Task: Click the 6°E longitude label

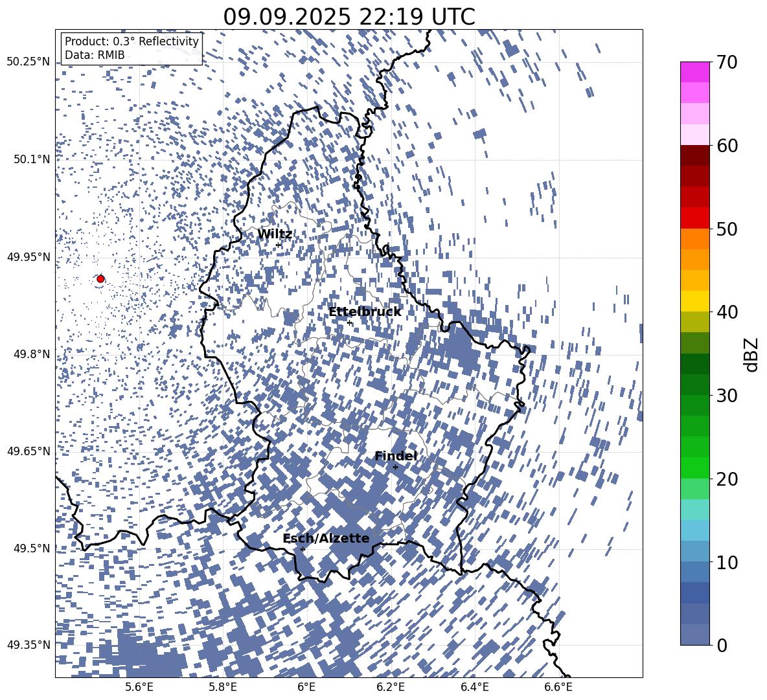Action: pos(306,687)
